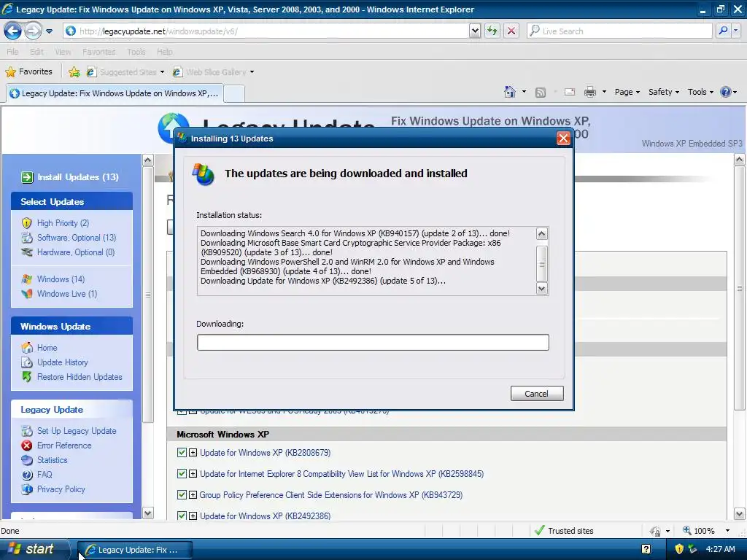
Task: Uncheck Update for Windows XP (KB2492386)
Action: [x=182, y=516]
